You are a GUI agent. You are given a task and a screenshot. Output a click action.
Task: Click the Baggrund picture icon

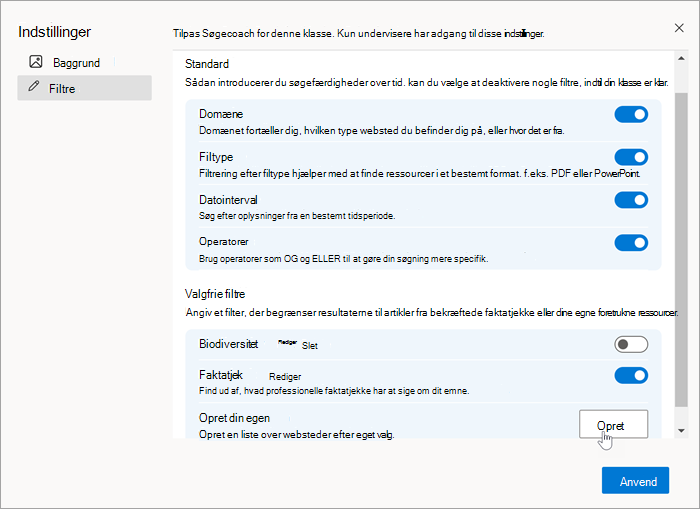pyautogui.click(x=36, y=62)
